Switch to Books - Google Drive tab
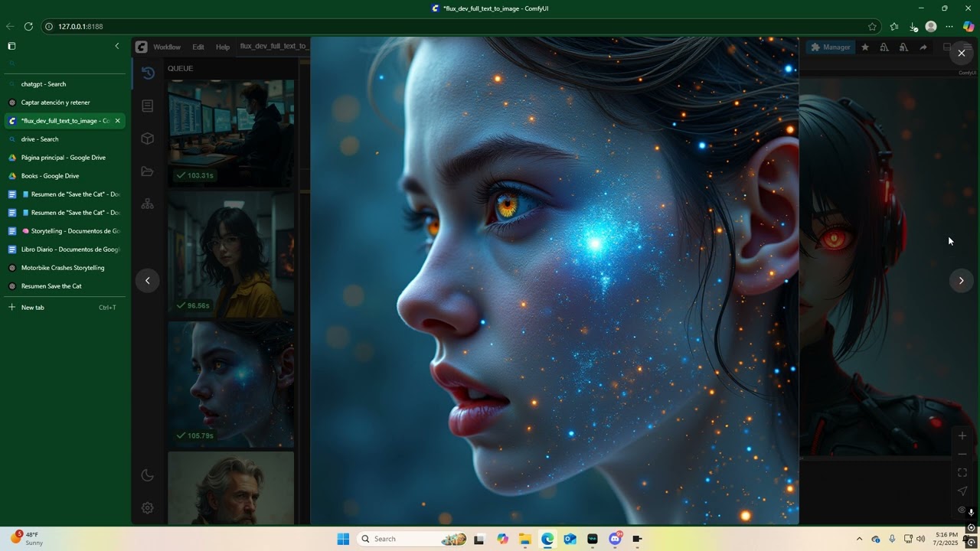980x551 pixels. click(64, 176)
